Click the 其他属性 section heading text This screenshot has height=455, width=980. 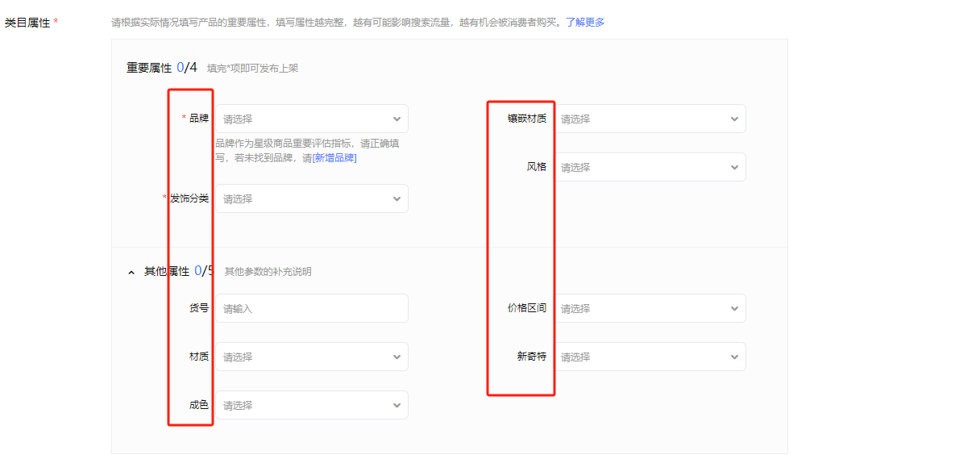coord(166,272)
